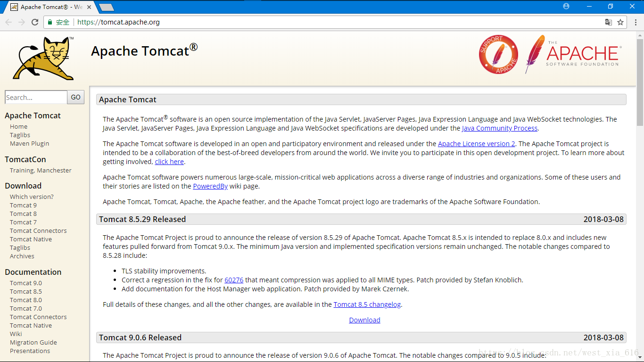Open Tomcat 7.0 documentation link
The image size is (644, 362).
[x=26, y=308]
